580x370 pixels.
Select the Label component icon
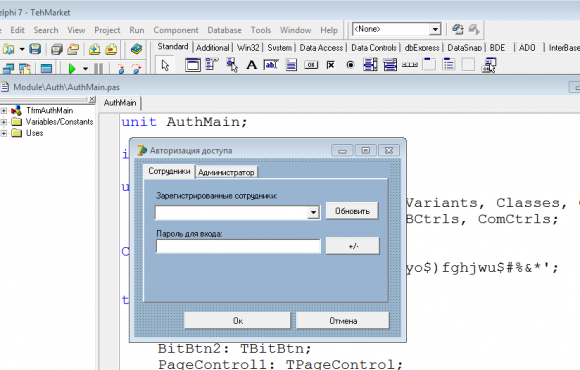252,65
